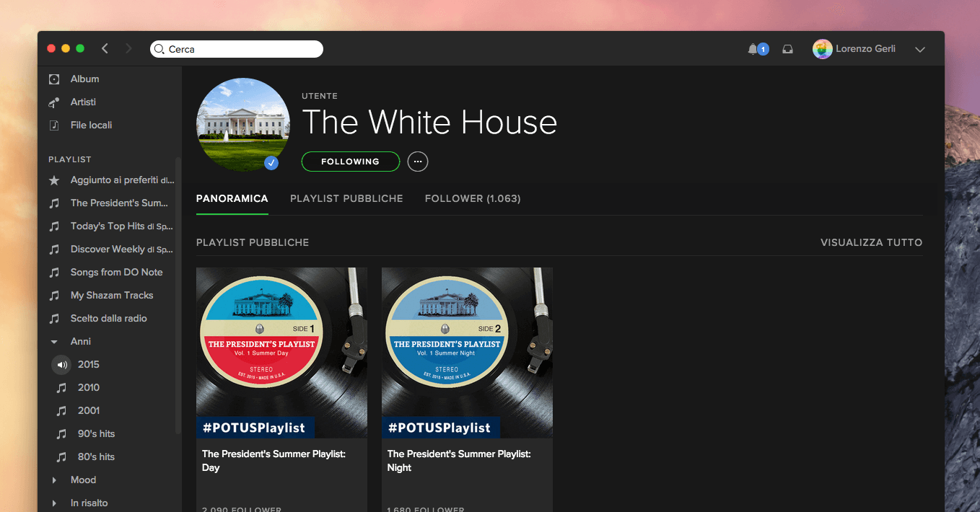
Task: Open the Follower (1.063) tab
Action: coord(473,198)
